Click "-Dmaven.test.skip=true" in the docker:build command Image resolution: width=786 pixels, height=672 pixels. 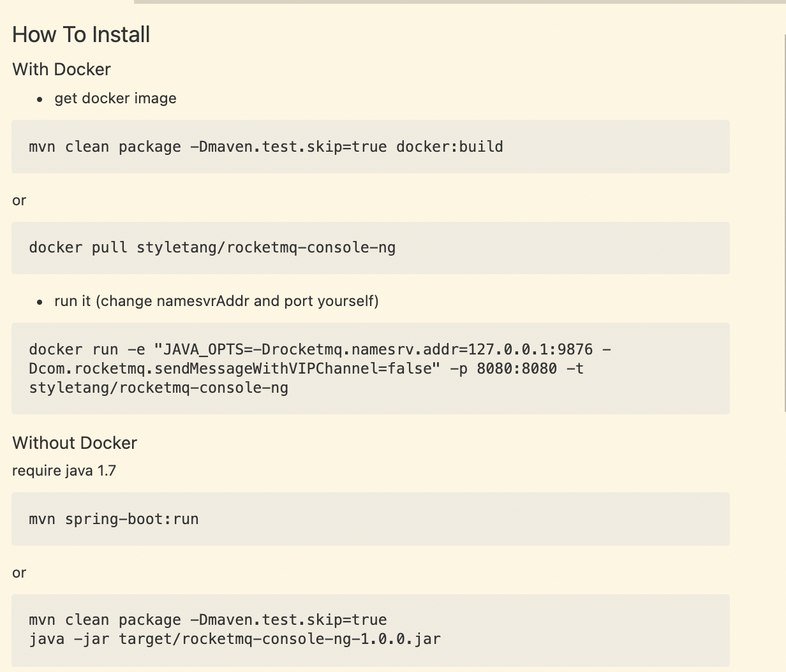[x=288, y=147]
